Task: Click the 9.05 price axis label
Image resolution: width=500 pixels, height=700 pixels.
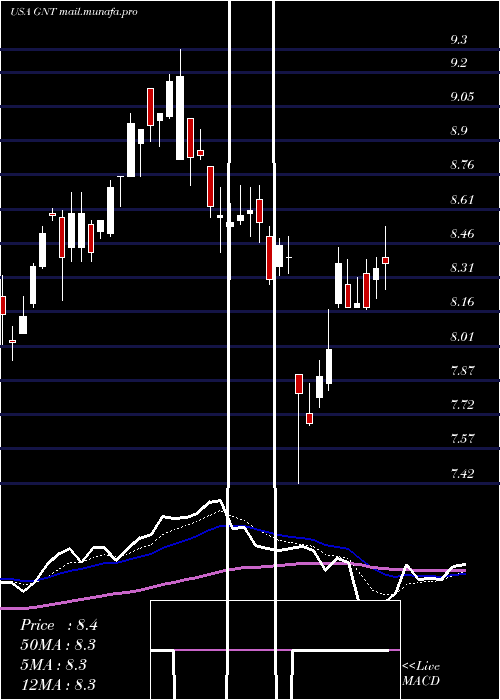Action: pyautogui.click(x=462, y=97)
